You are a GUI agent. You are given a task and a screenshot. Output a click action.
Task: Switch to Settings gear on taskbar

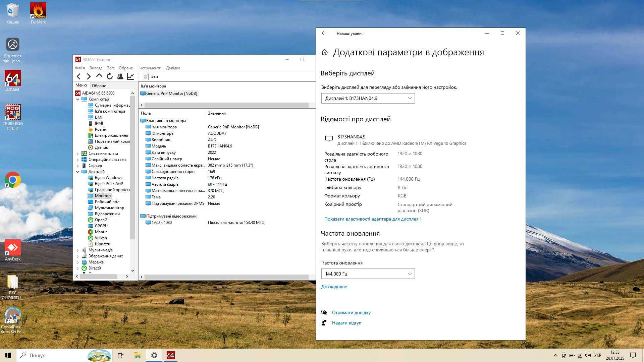click(154, 355)
